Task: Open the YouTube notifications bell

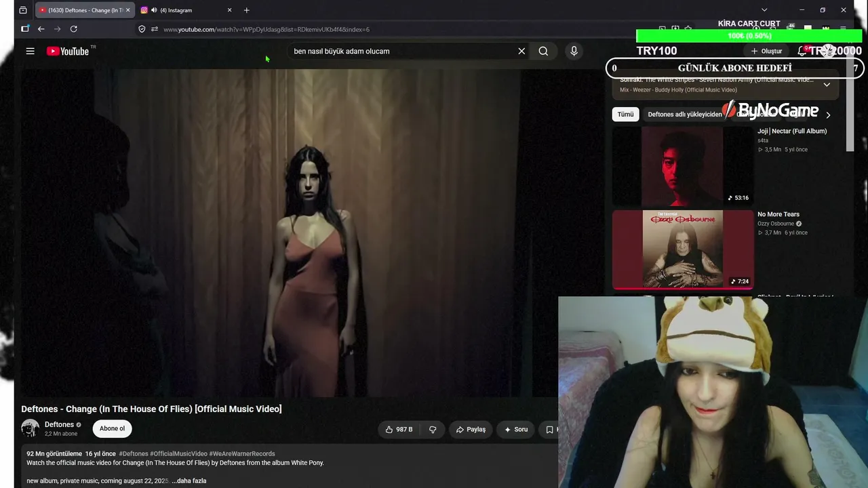Action: tap(802, 51)
